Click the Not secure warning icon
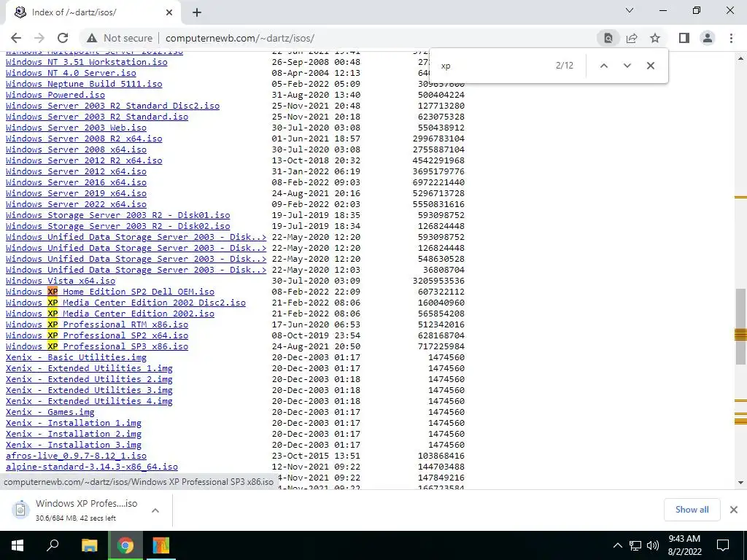Screen dimensions: 747x560 92,38
